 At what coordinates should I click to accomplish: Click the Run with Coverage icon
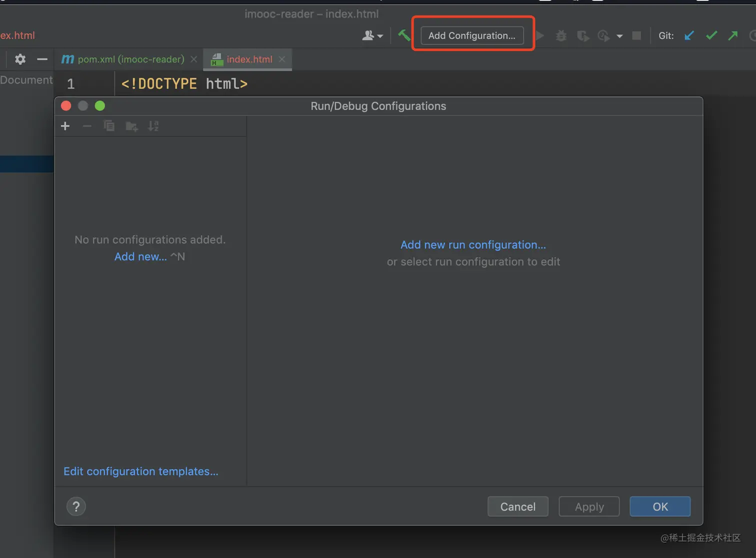coord(582,35)
